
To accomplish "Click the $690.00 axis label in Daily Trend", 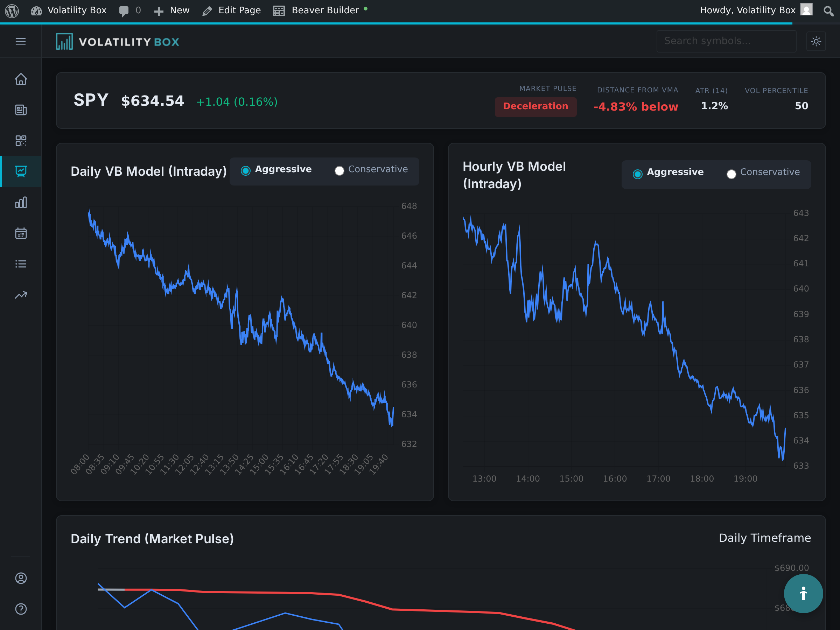I will tap(791, 568).
